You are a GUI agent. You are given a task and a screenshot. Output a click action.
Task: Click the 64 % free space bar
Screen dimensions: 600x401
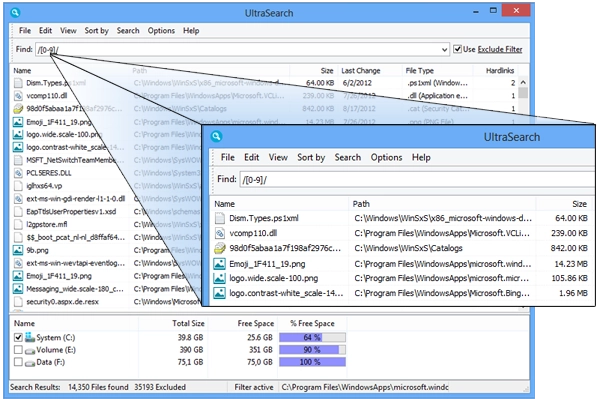(312, 337)
